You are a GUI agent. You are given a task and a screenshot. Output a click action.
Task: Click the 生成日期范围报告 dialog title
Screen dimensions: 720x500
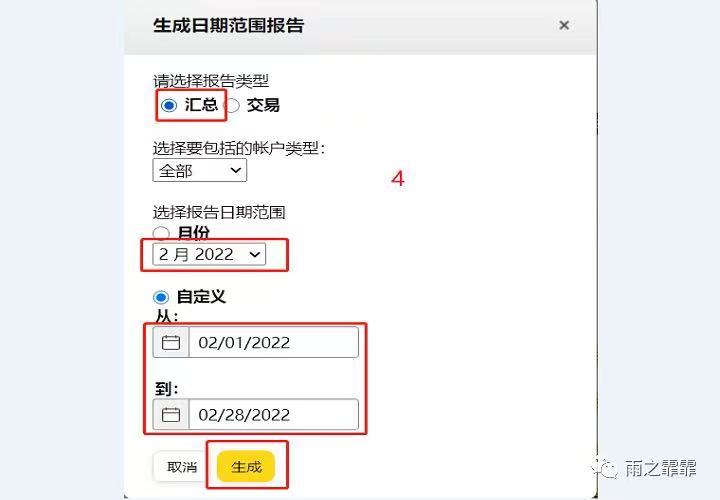click(x=228, y=25)
